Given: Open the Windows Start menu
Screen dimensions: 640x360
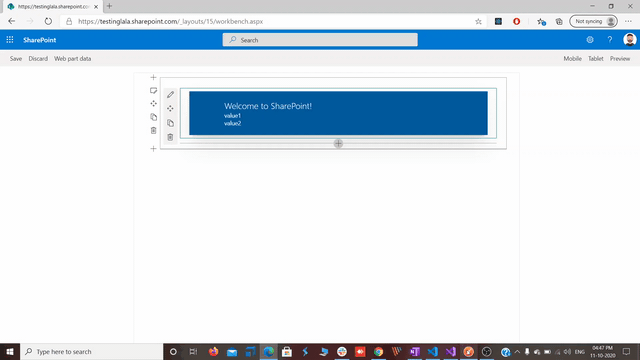Looking at the screenshot, I should click(10, 351).
